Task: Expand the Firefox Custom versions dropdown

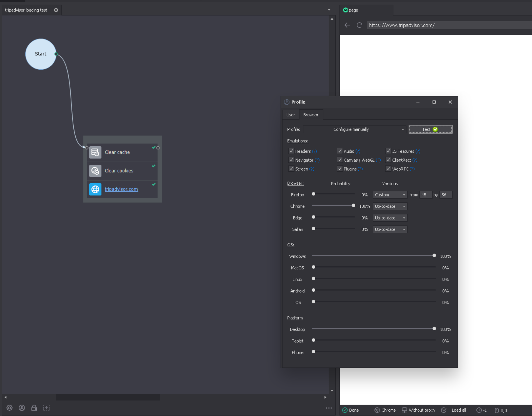Action: (x=390, y=195)
